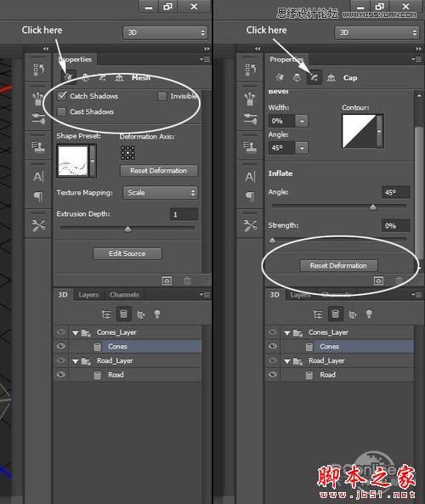Toggle the Cones eye icon in right panel
The width and height of the screenshot is (425, 504).
(273, 346)
